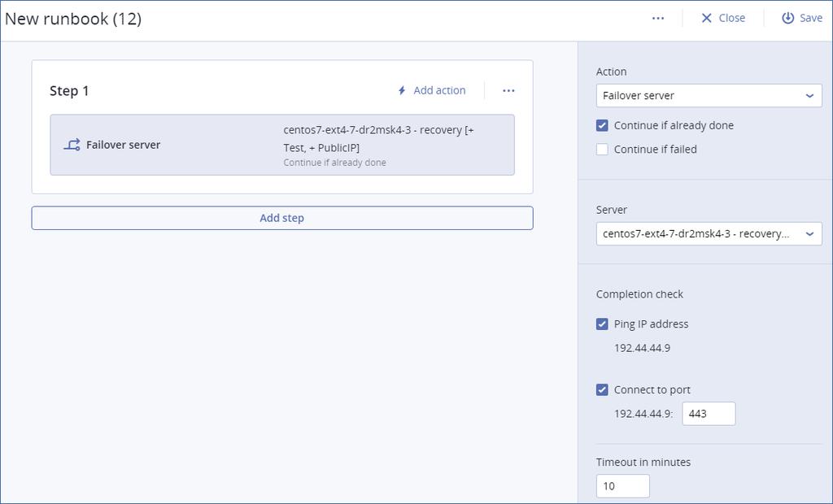
Task: Toggle the Connect to port checkbox
Action: 602,390
